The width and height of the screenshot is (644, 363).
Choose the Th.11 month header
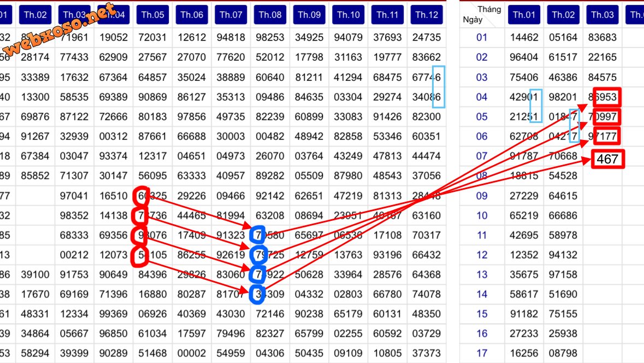[387, 15]
